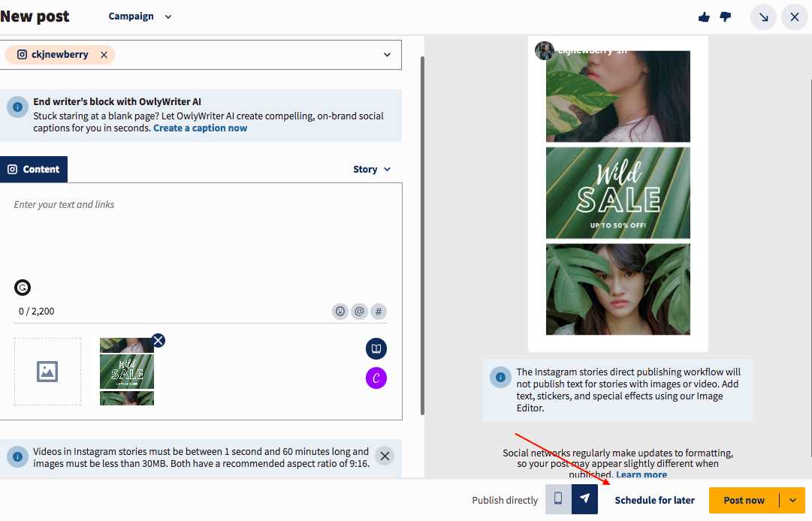
Task: Select the publish directly paper plane toggle
Action: pyautogui.click(x=584, y=500)
